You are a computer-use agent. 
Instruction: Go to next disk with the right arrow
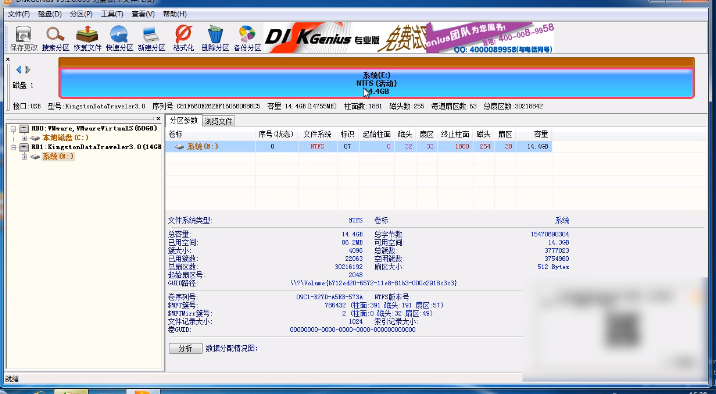[28, 69]
